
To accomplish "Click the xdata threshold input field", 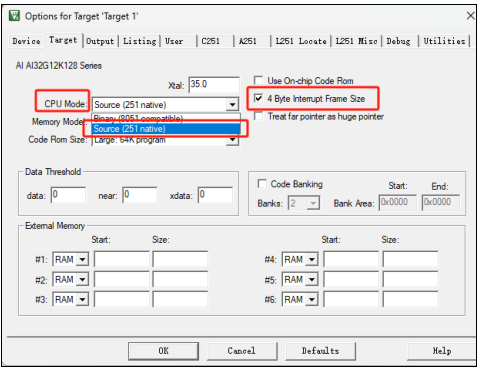I will (x=215, y=195).
